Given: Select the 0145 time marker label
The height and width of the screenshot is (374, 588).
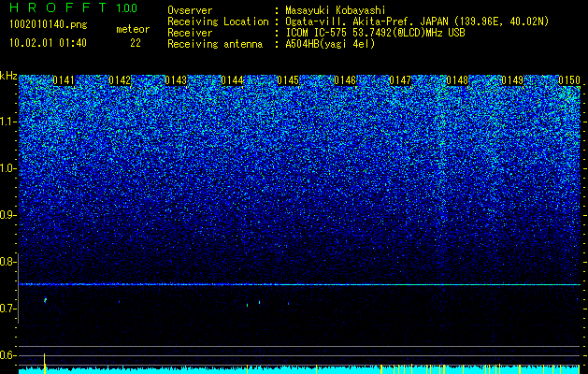Looking at the screenshot, I should [x=288, y=80].
